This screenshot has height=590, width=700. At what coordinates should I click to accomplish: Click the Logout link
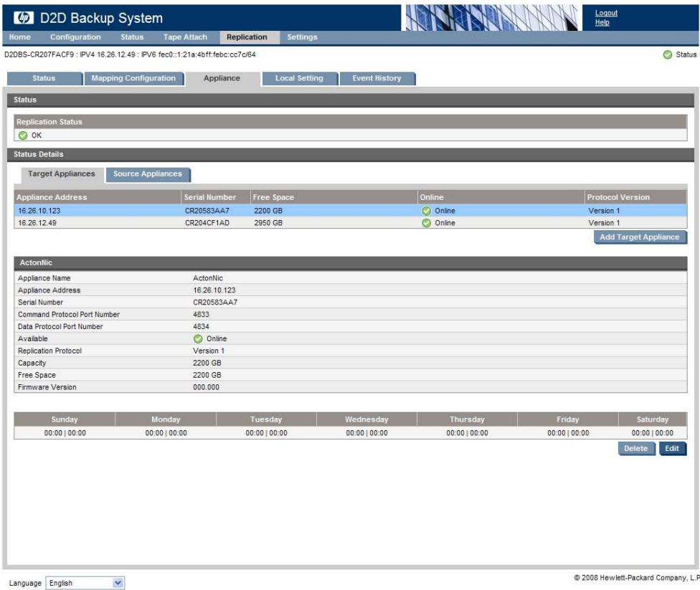pos(606,13)
